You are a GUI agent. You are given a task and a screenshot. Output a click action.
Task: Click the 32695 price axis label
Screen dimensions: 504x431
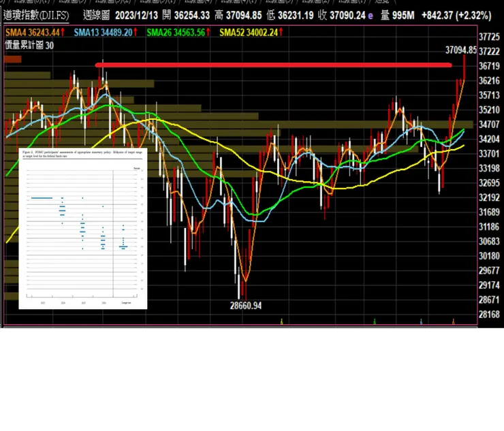tap(489, 183)
